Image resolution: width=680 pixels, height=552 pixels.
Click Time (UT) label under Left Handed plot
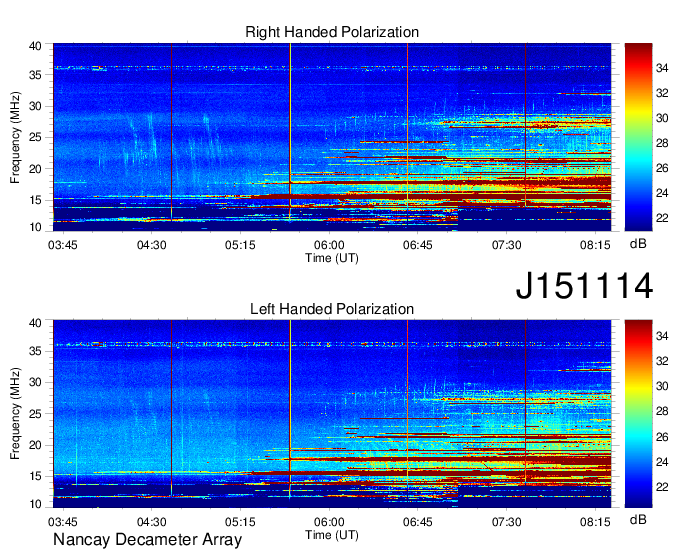pyautogui.click(x=332, y=535)
